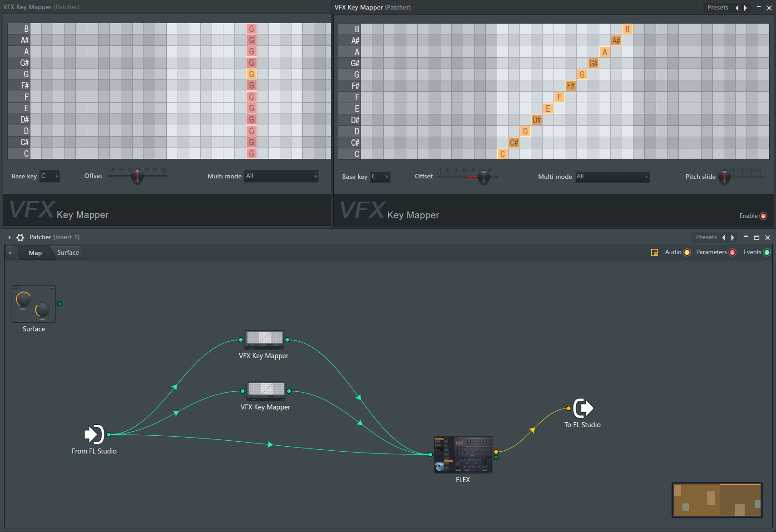Click the Surface node green output port
The height and width of the screenshot is (532, 776).
coord(59,304)
